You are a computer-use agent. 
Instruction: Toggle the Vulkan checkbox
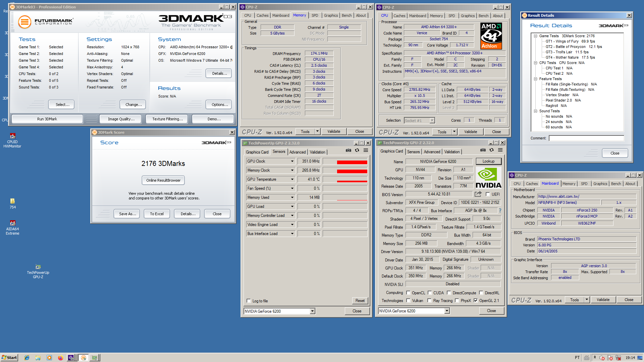(408, 300)
